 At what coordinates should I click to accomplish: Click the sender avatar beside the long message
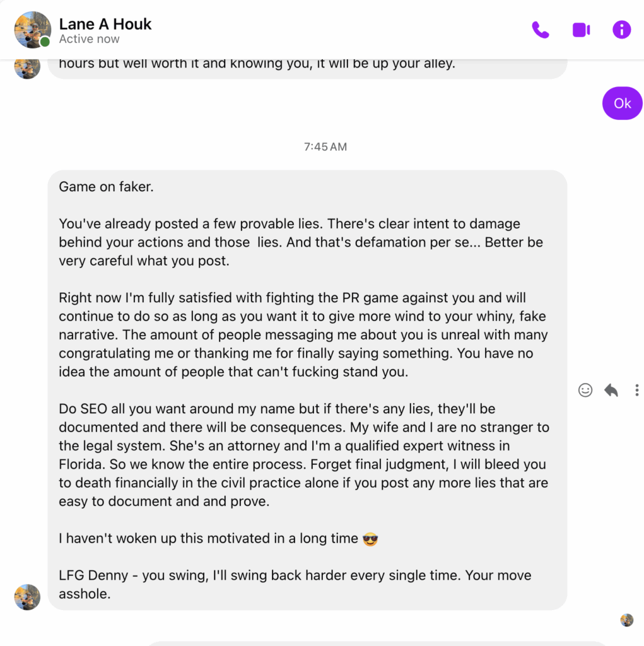(27, 597)
